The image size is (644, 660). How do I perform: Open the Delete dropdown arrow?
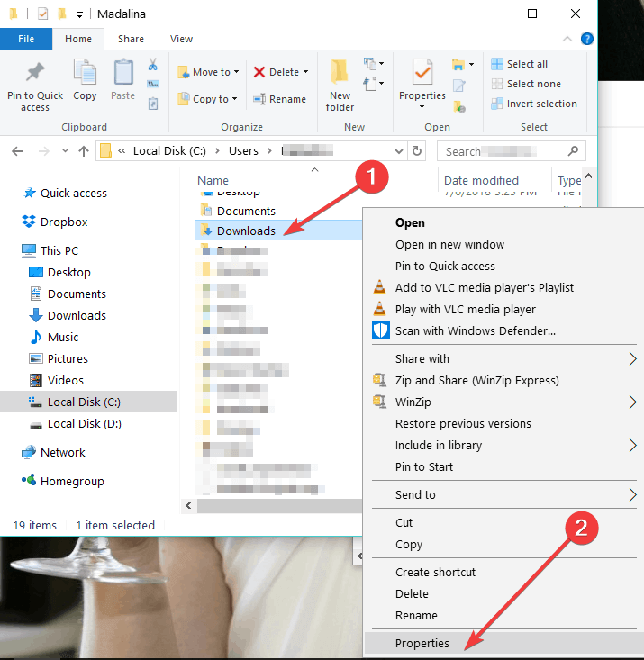tap(305, 72)
